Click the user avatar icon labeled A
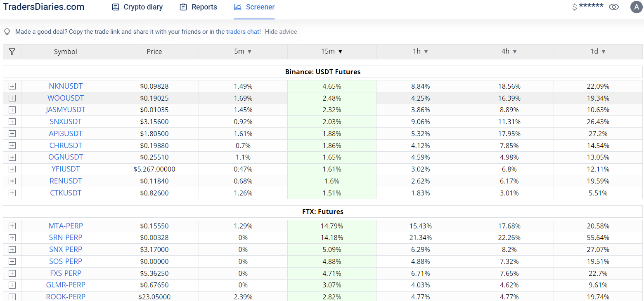Image resolution: width=644 pixels, height=301 pixels. point(636,7)
